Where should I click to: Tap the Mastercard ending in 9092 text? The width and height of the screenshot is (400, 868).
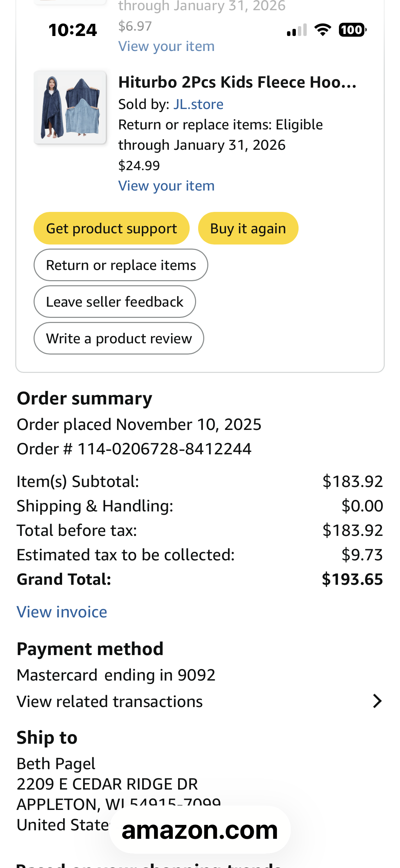116,675
